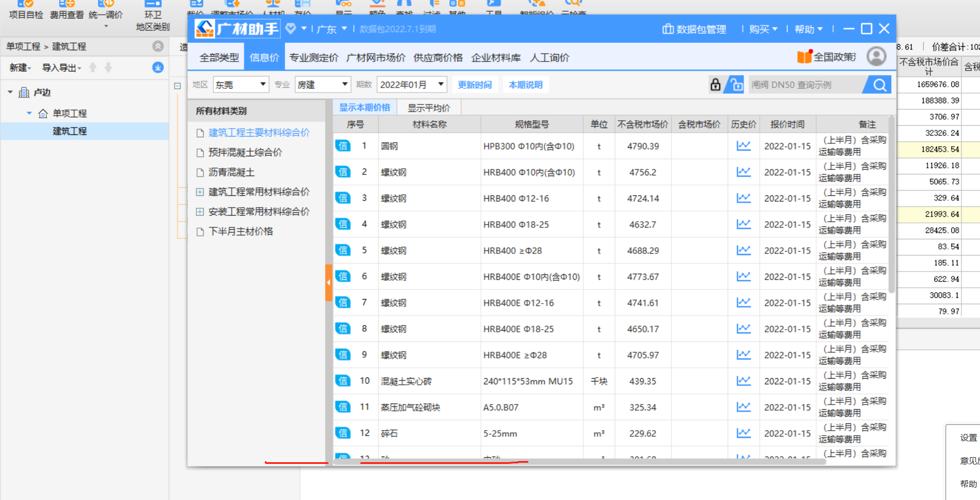Select 预拌混凝土综合价 category
980x500 pixels.
tap(245, 152)
